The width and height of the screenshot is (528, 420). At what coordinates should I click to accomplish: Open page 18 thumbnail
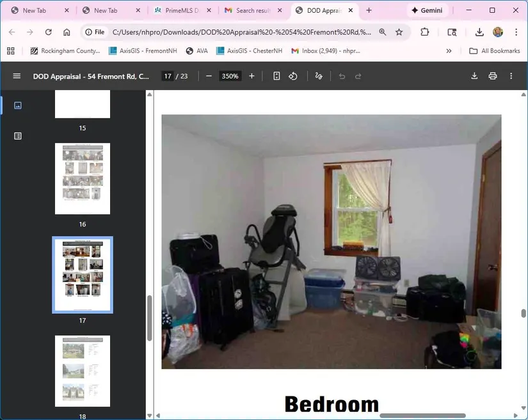tap(83, 371)
